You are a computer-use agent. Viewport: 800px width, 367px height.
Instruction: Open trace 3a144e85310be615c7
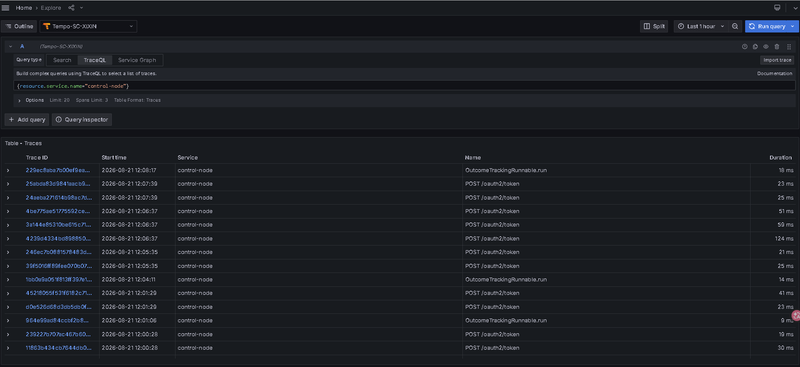pos(58,225)
